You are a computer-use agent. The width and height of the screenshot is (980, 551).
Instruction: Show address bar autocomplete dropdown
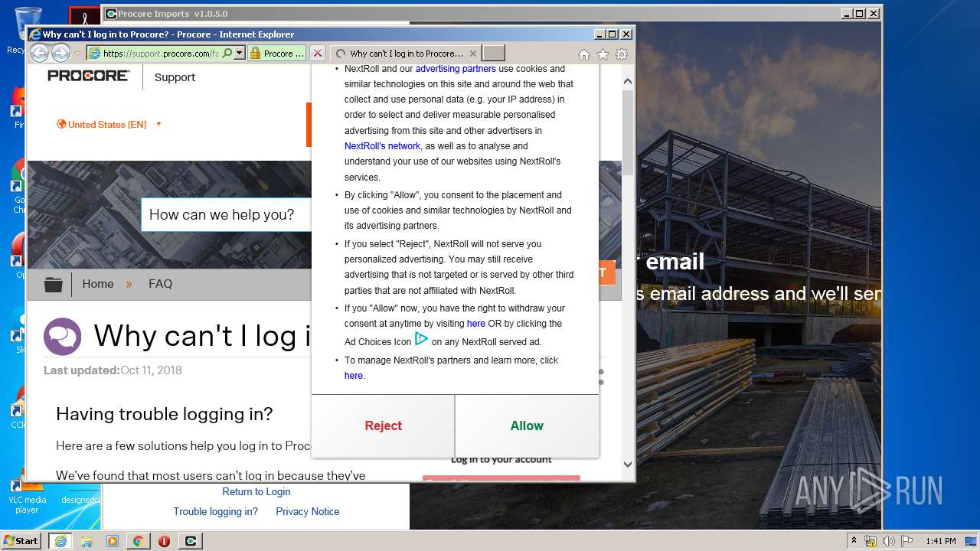pyautogui.click(x=240, y=54)
